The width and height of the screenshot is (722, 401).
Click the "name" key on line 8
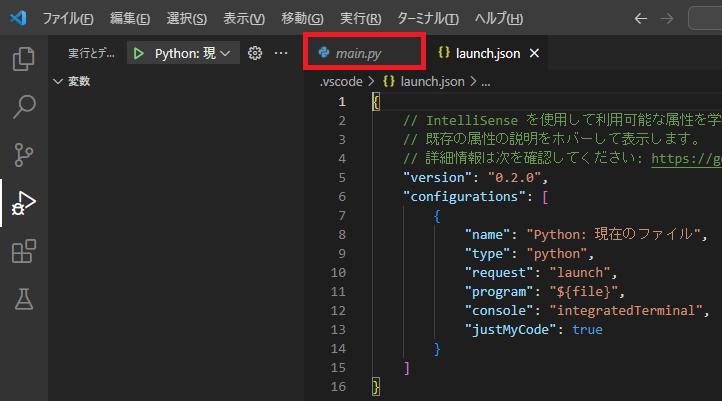click(x=488, y=235)
